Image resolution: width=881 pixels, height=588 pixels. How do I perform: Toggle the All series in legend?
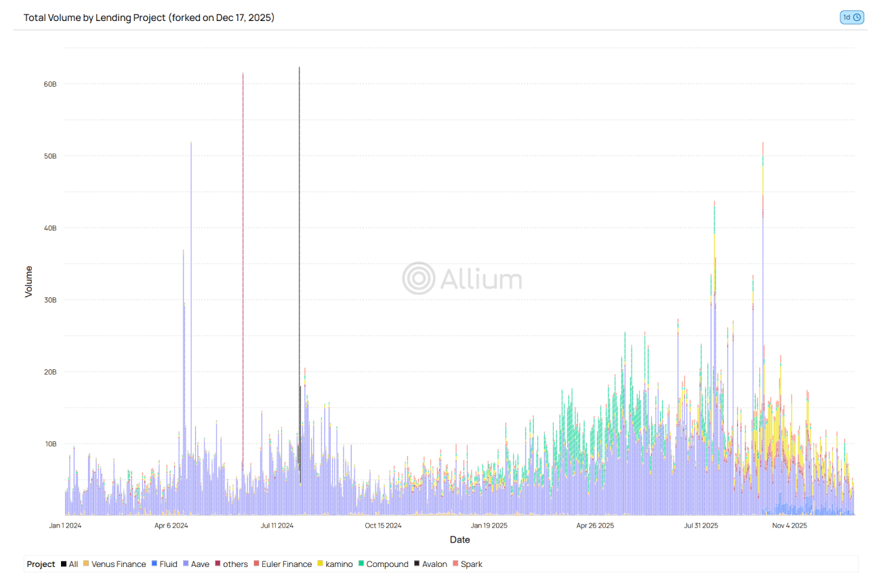pyautogui.click(x=69, y=564)
